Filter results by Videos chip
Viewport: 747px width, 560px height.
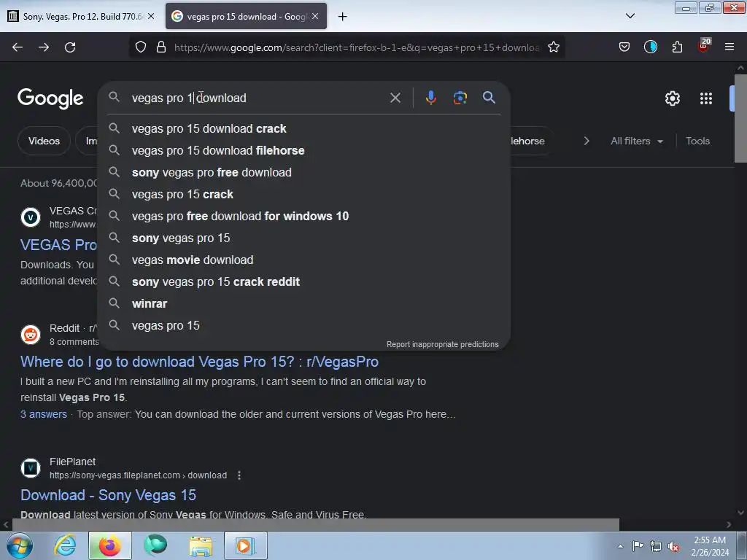pyautogui.click(x=44, y=141)
